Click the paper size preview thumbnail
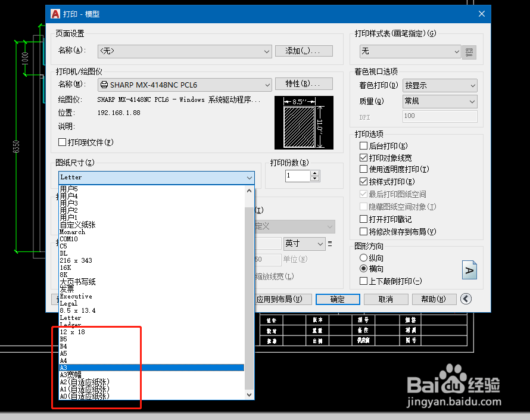530x420 pixels. click(x=304, y=122)
